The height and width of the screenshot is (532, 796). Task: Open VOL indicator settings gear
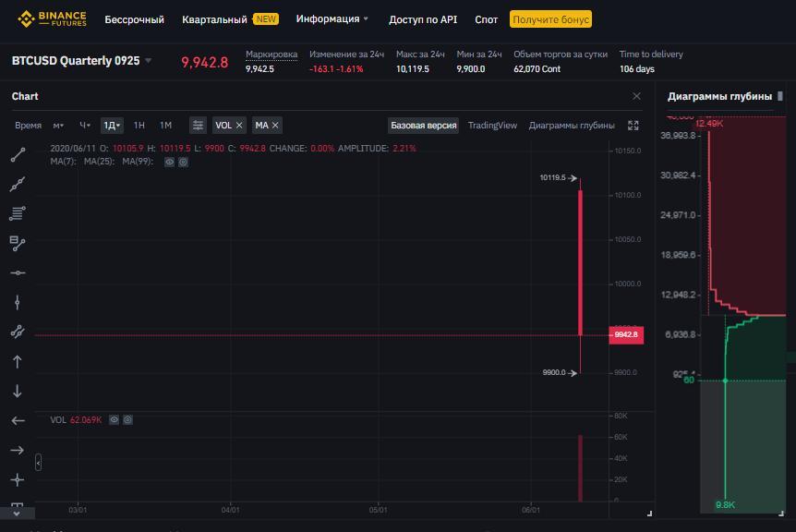(x=128, y=420)
